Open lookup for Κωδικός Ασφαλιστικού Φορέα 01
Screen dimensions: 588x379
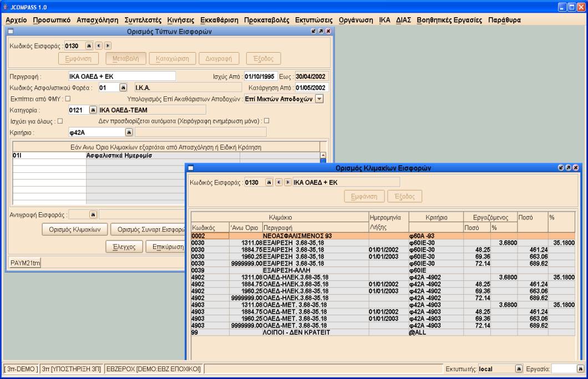(x=123, y=88)
